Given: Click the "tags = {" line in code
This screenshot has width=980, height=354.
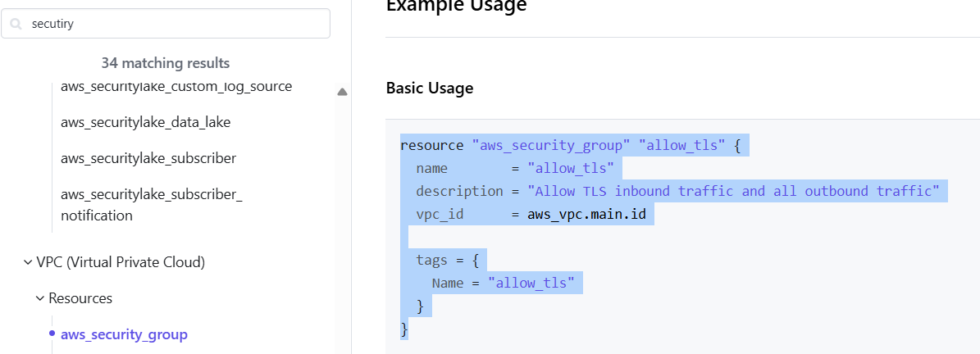Looking at the screenshot, I should (448, 261).
